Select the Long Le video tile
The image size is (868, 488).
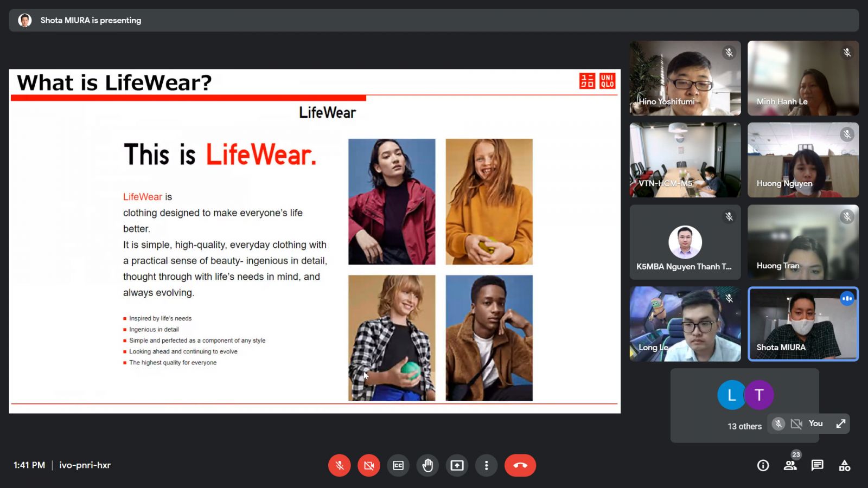click(x=685, y=324)
